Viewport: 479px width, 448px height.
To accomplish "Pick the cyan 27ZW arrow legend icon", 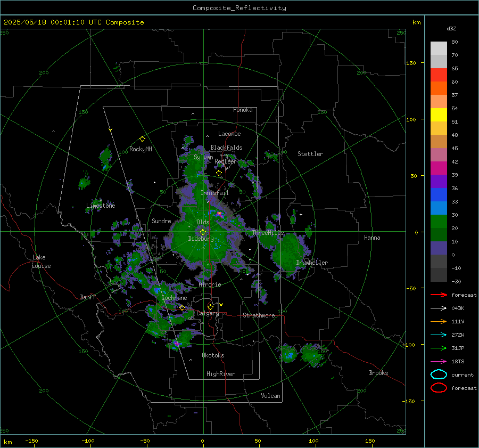I will click(439, 335).
